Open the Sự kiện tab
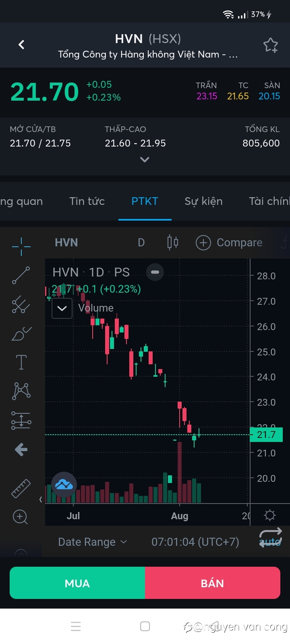Viewport: 290px width, 644px height. (203, 201)
